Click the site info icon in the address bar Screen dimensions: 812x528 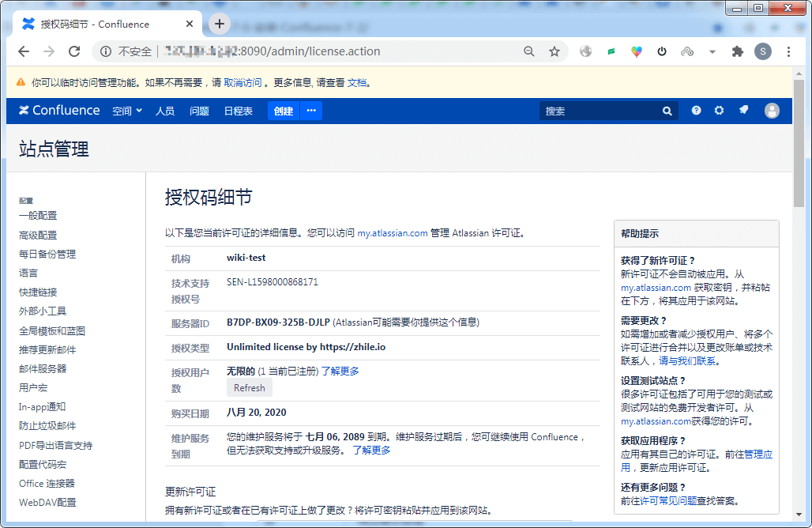(x=106, y=51)
